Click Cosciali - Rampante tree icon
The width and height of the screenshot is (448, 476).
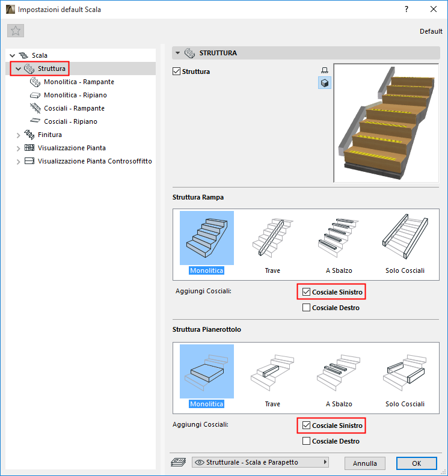click(x=35, y=108)
